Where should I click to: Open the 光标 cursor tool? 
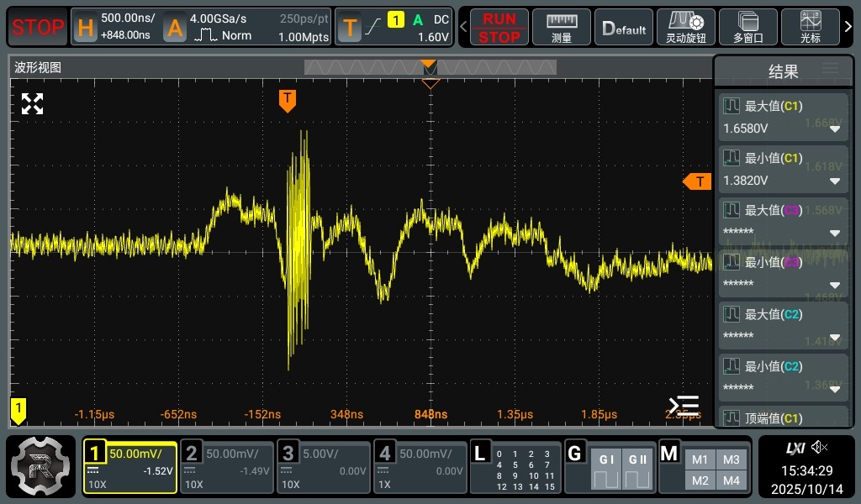click(x=811, y=27)
